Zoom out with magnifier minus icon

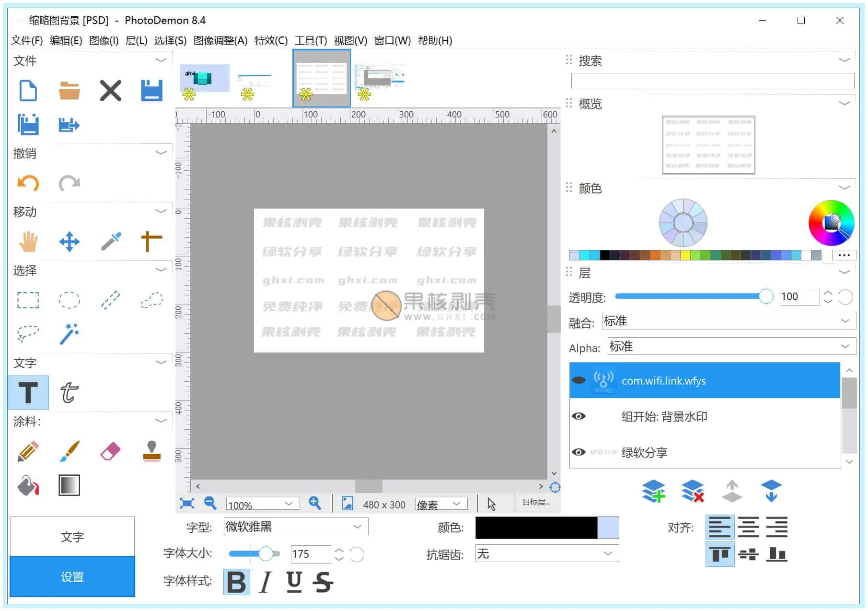[x=210, y=503]
